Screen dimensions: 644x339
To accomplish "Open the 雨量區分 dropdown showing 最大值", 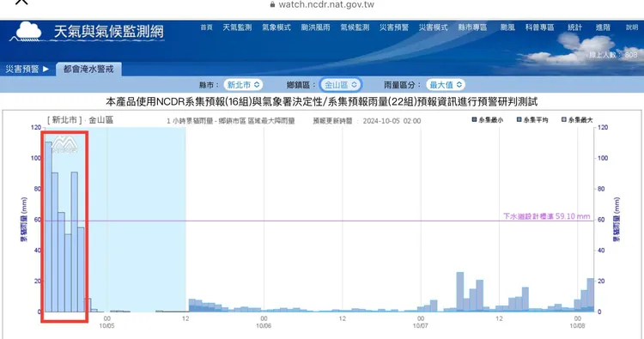I will coord(445,85).
